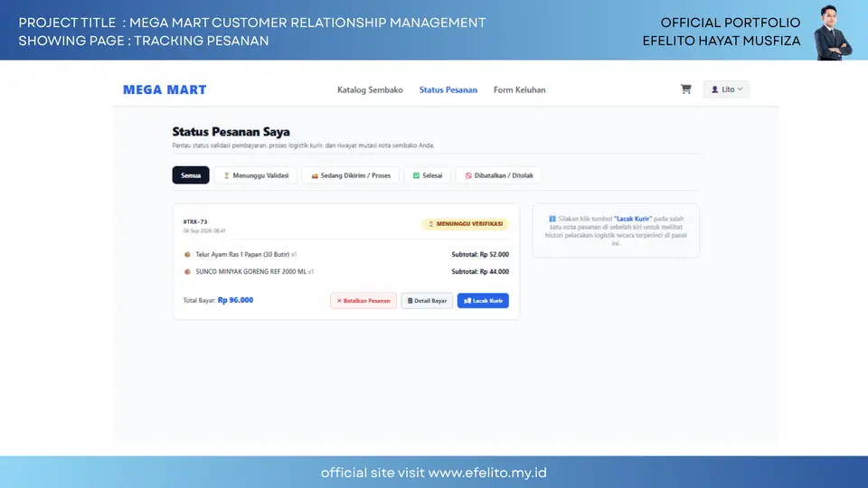868x488 pixels.
Task: Open Detail Bayar for order
Action: [x=427, y=300]
